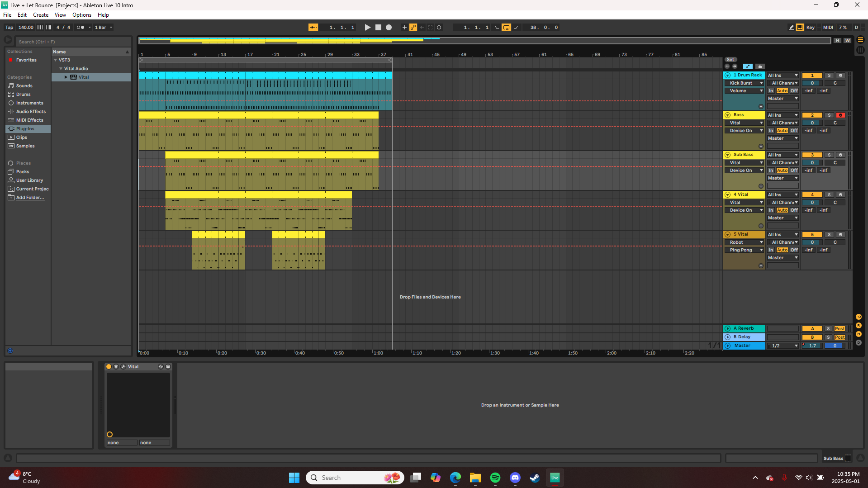Open the Help menu
The image size is (868, 488).
pyautogui.click(x=103, y=15)
